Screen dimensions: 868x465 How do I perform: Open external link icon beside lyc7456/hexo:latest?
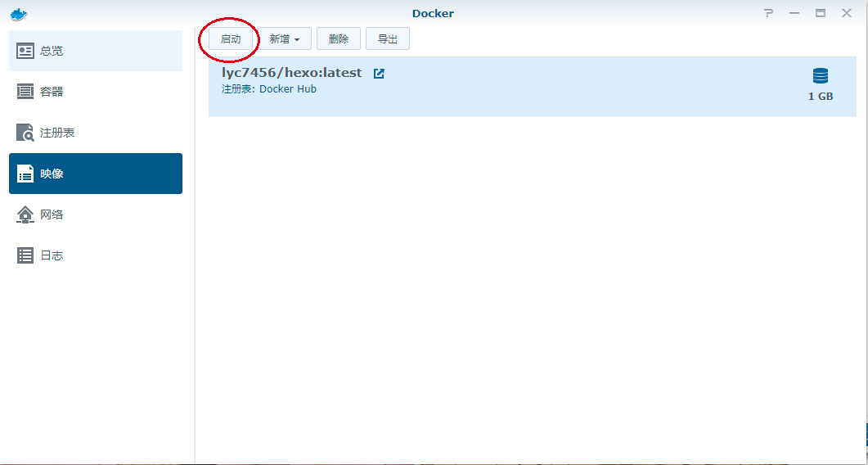pyautogui.click(x=379, y=73)
